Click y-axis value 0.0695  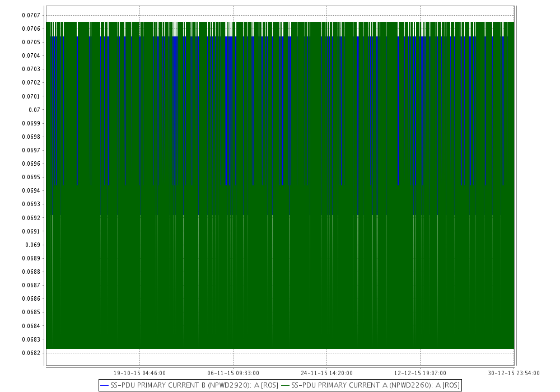click(31, 178)
